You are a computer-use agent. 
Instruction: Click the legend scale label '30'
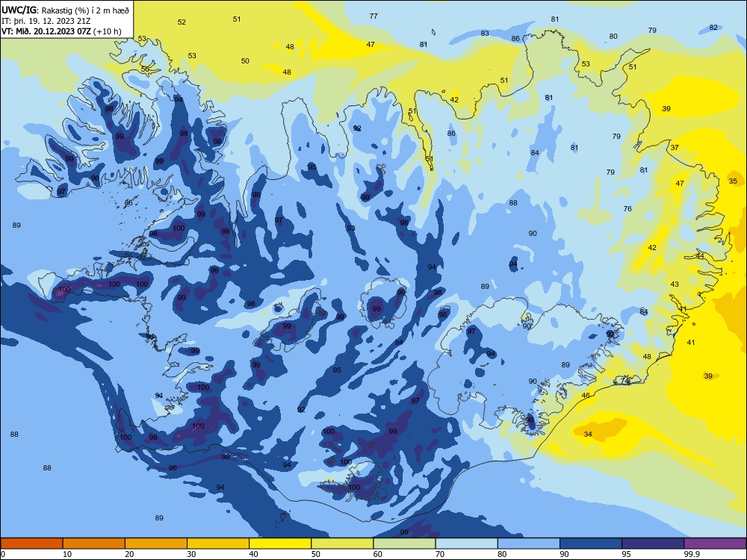click(191, 554)
